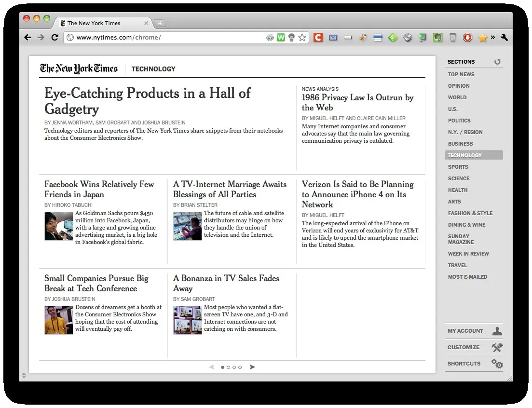
Task: Click the Evernote elephant extension icon
Action: click(x=437, y=37)
